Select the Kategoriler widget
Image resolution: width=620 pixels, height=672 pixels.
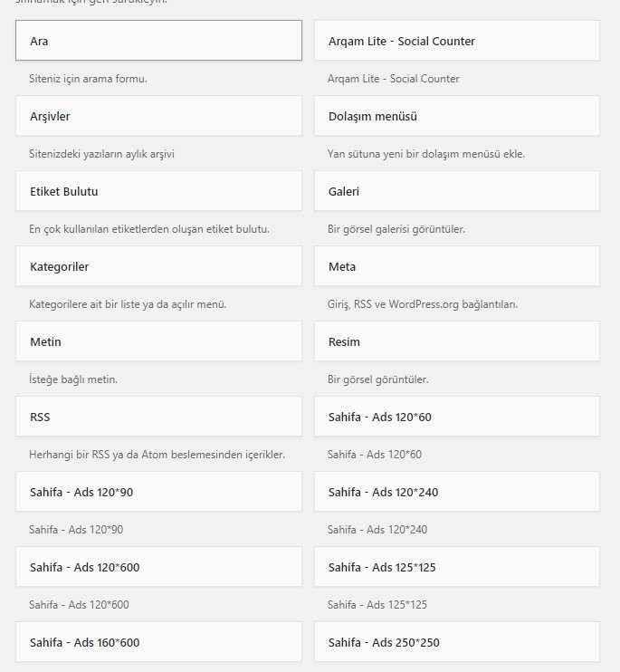click(x=158, y=266)
